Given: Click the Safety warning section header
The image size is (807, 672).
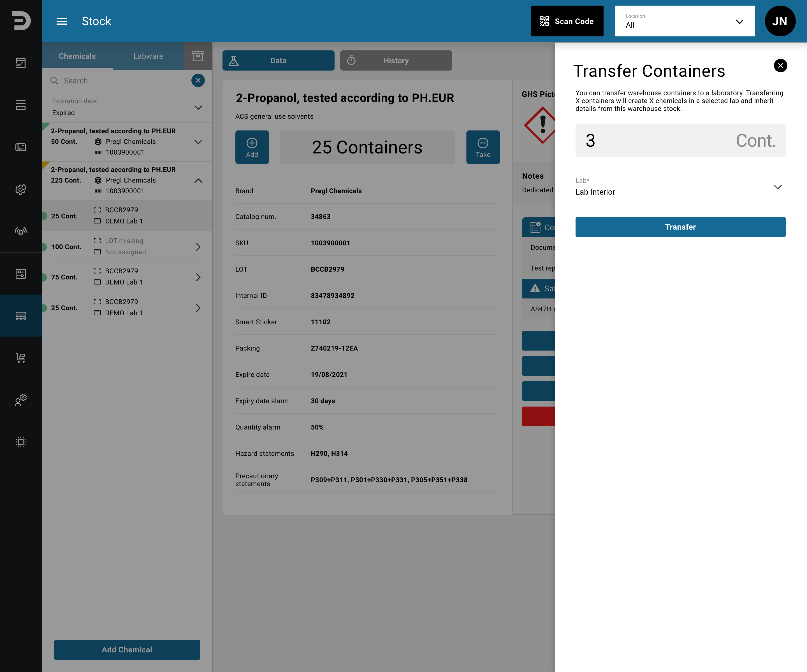Looking at the screenshot, I should click(x=539, y=288).
